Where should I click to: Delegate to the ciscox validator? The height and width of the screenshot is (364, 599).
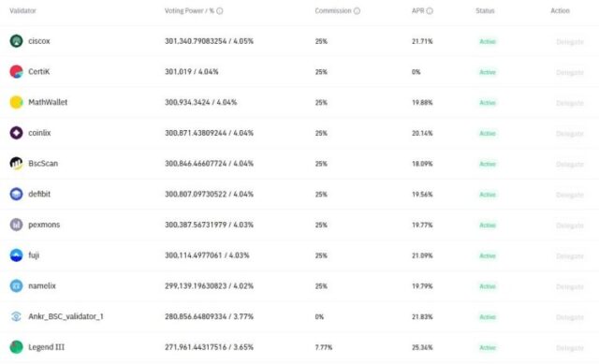click(570, 41)
